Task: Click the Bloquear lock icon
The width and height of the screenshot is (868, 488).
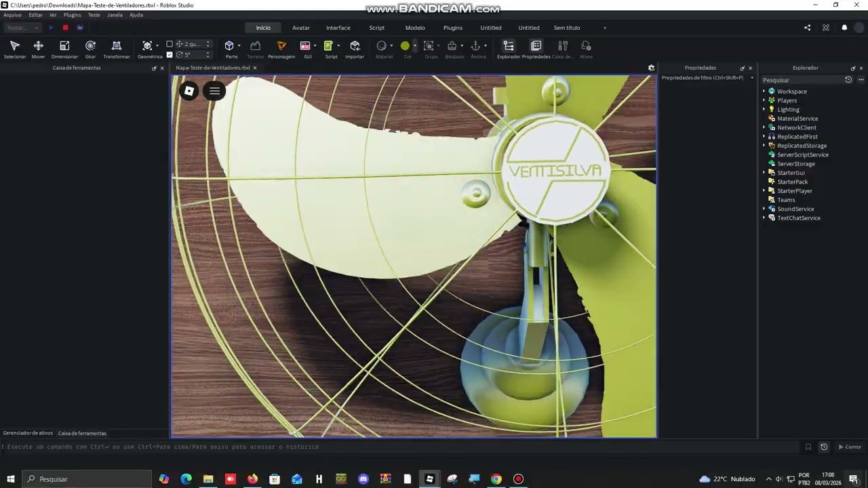Action: coord(452,46)
